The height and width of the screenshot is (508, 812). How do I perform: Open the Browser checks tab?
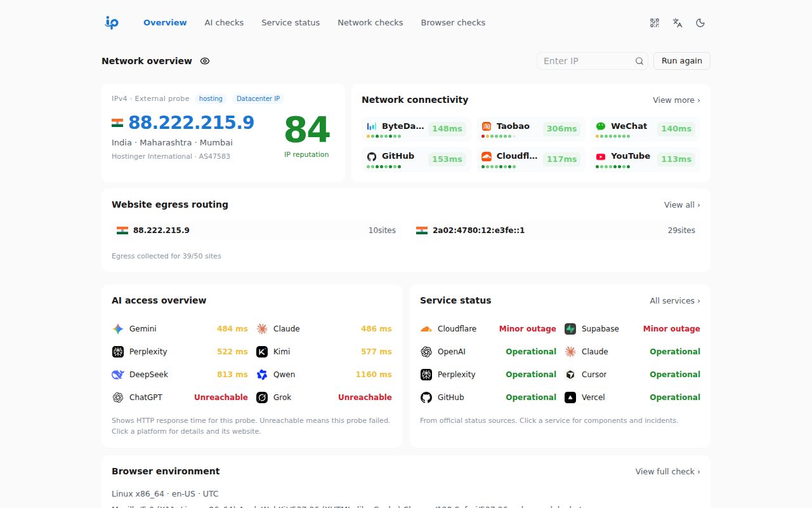click(x=453, y=23)
